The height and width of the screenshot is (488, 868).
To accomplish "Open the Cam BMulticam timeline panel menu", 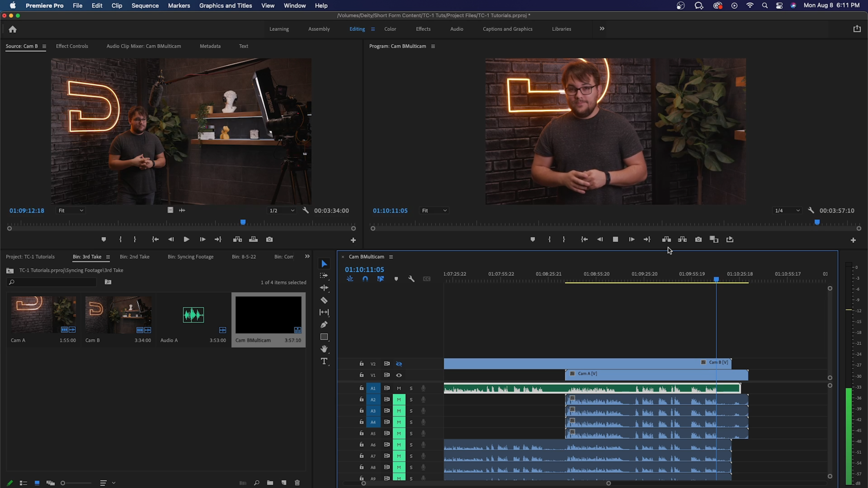I will pos(390,257).
